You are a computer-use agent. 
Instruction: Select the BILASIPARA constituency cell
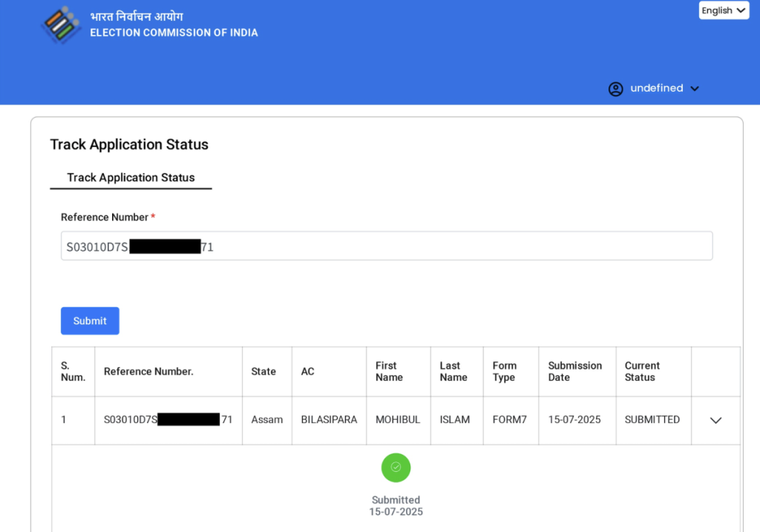[329, 420]
